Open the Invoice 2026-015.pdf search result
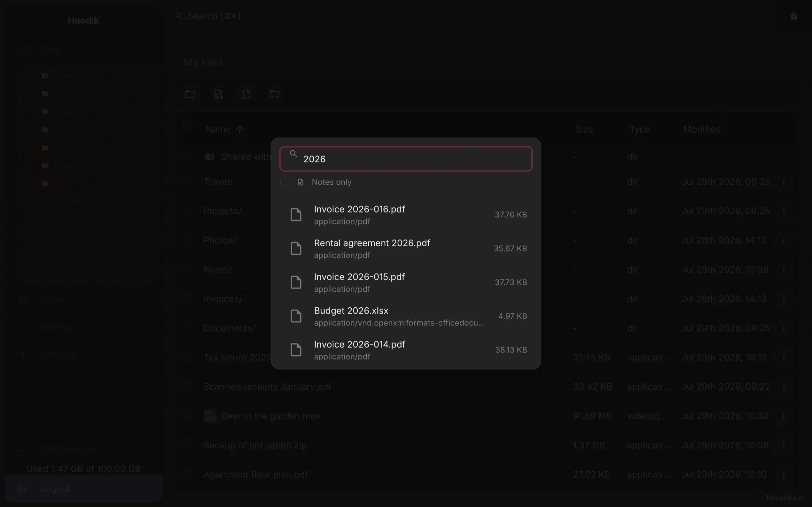The height and width of the screenshot is (507, 812). [x=406, y=282]
